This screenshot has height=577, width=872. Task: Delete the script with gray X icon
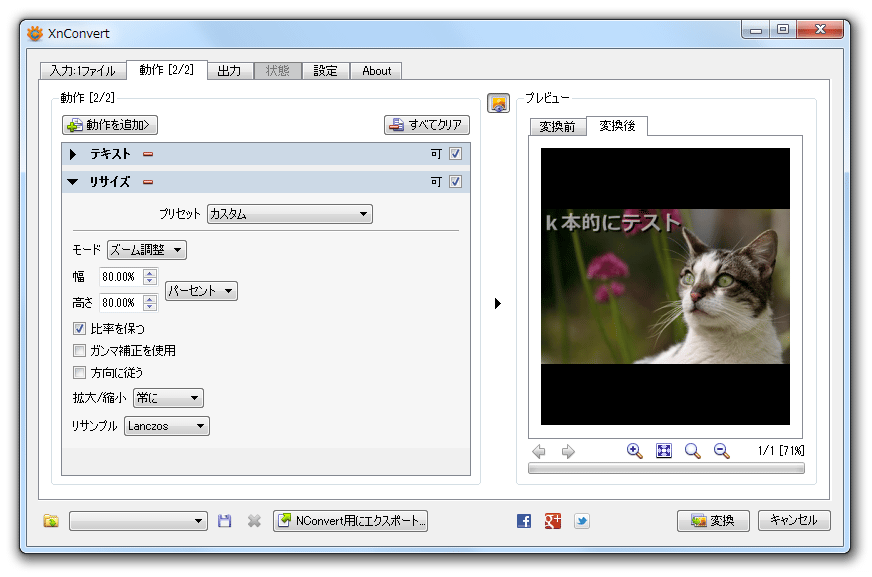tap(254, 521)
